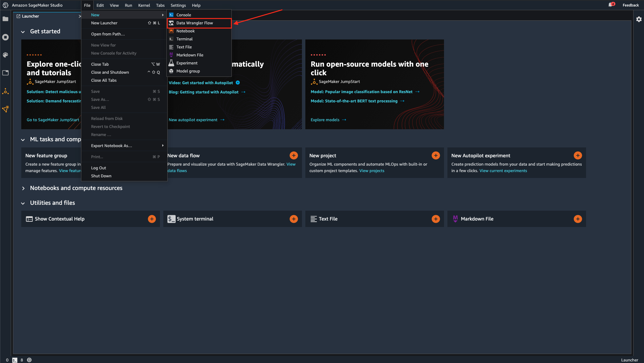Open SageMaker JumpStart icon in left sidebar
Viewport: 644px width, 363px height.
5,91
